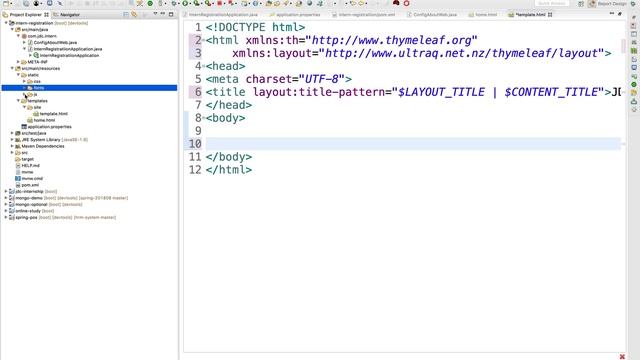Click the green Debug bug icon
640x360 pixels.
pyautogui.click(x=175, y=3)
